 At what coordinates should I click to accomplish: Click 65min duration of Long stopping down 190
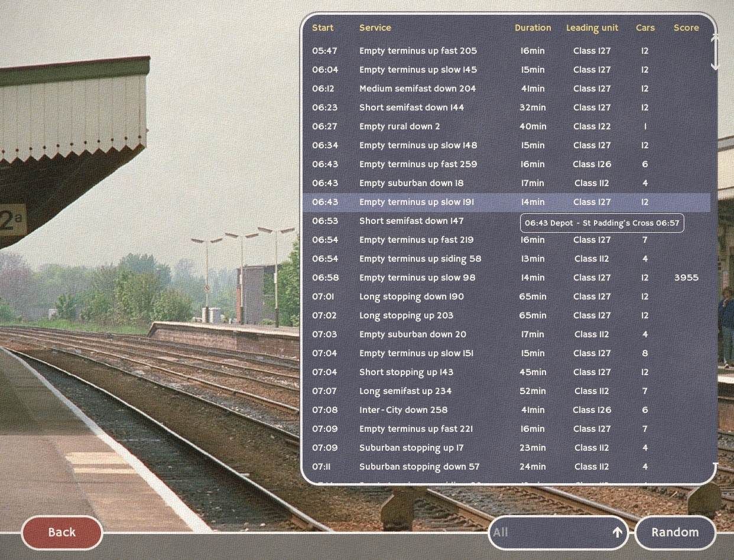coord(533,297)
